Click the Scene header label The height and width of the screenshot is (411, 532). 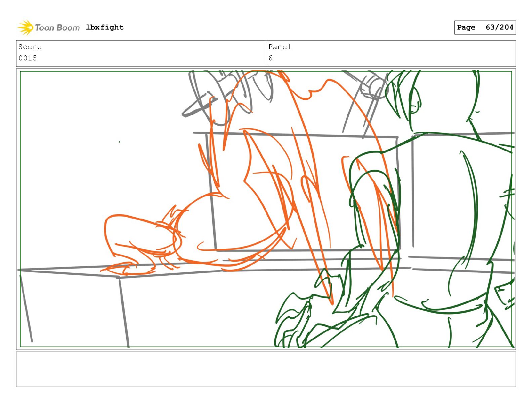coord(30,47)
